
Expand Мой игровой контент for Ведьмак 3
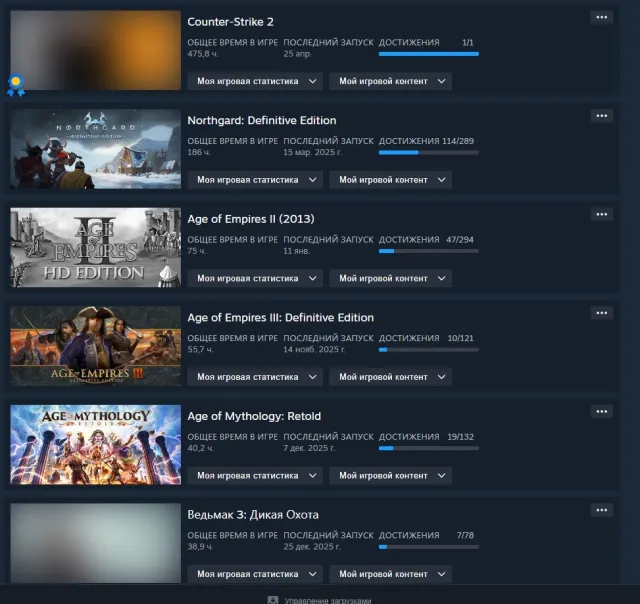391,574
